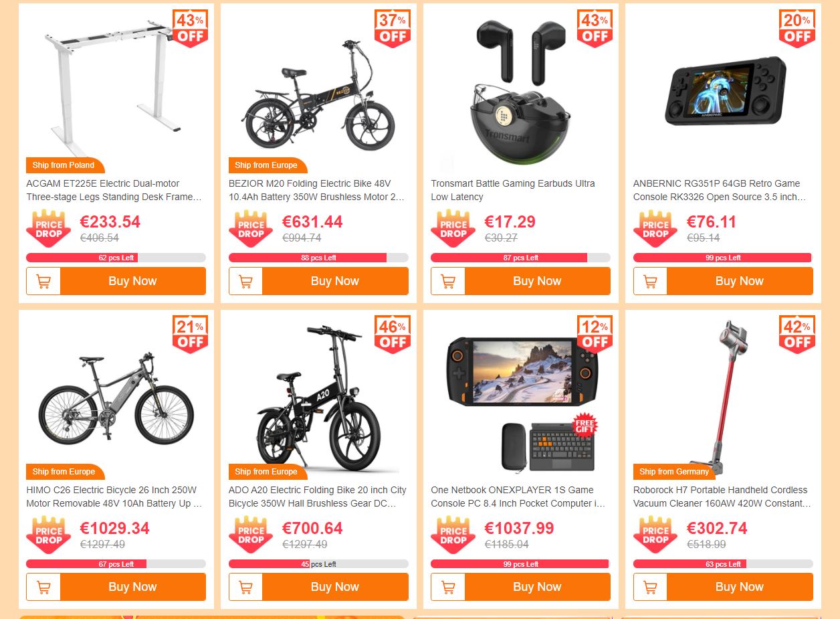Add HIMO C26 electric bicycle to cart
840x619 pixels.
(x=43, y=587)
